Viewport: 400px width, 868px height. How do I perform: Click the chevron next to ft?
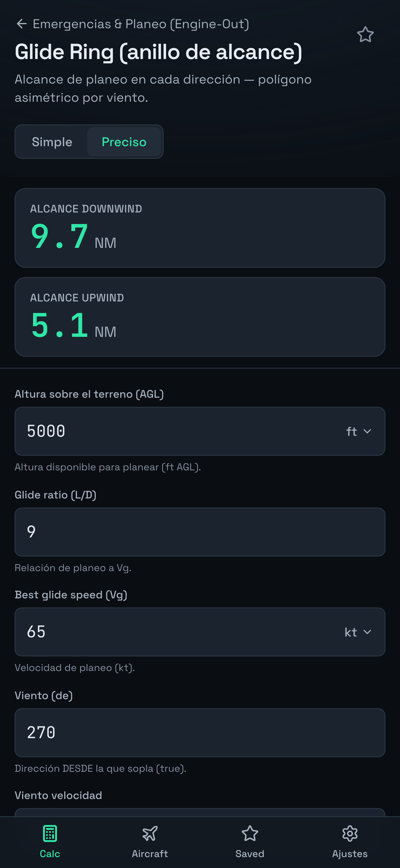[367, 431]
